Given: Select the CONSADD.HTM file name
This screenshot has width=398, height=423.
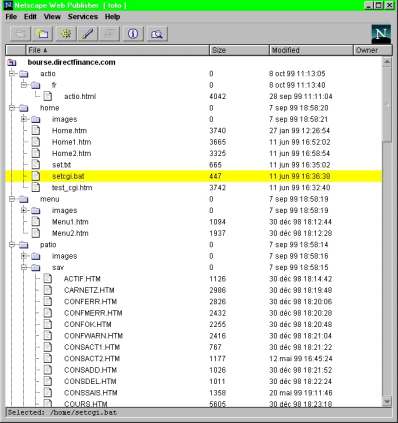Looking at the screenshot, I should tap(90, 370).
